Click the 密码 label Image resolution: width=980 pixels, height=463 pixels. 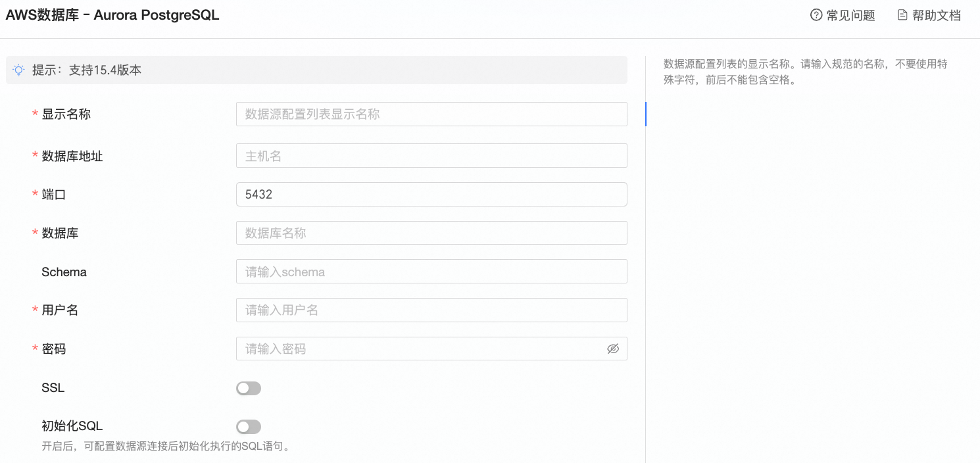(54, 349)
